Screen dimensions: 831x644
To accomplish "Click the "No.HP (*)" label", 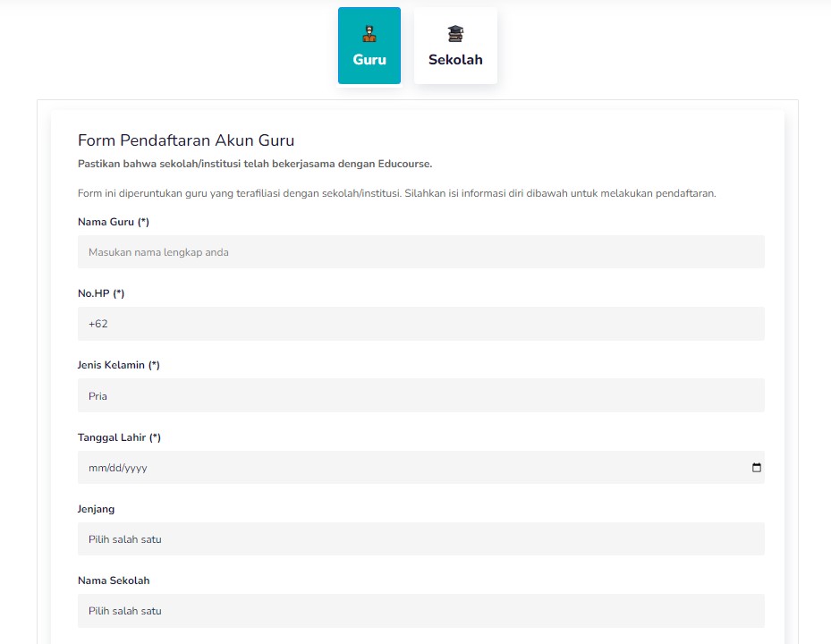I will (x=101, y=293).
